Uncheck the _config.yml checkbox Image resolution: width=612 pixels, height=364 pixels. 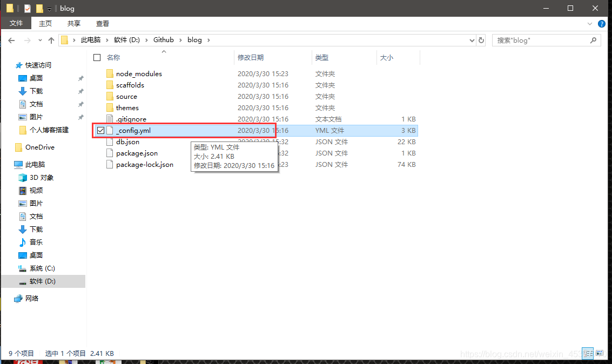[100, 131]
